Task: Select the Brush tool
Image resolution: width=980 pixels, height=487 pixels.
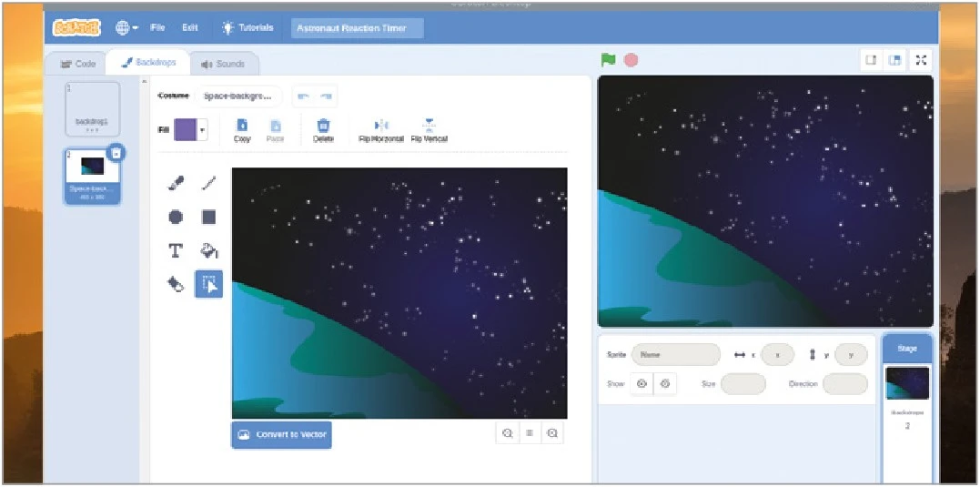Action: 177,183
